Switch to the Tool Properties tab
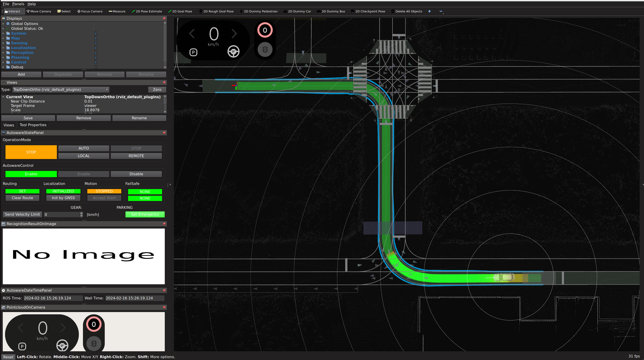The image size is (644, 360). [33, 125]
